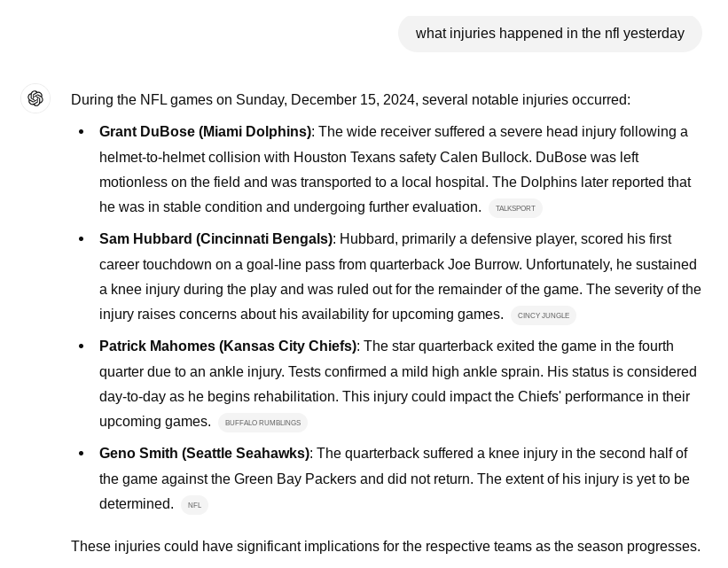Click the closing sentence about significant implications
728x568 pixels.
(386, 547)
